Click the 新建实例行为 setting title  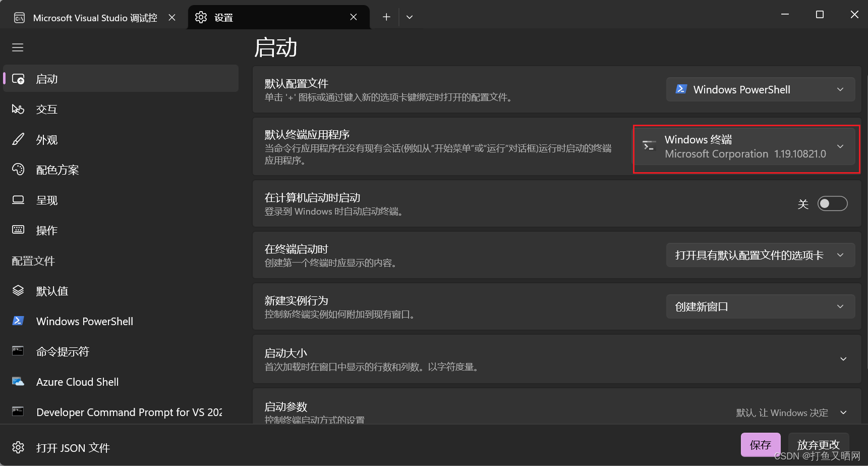click(x=297, y=300)
